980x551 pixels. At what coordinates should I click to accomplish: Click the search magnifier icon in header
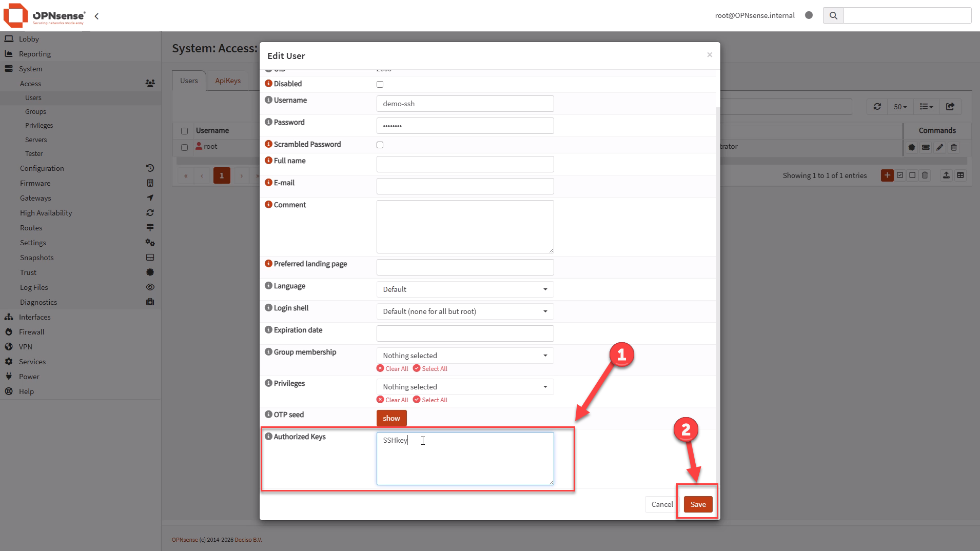tap(833, 15)
